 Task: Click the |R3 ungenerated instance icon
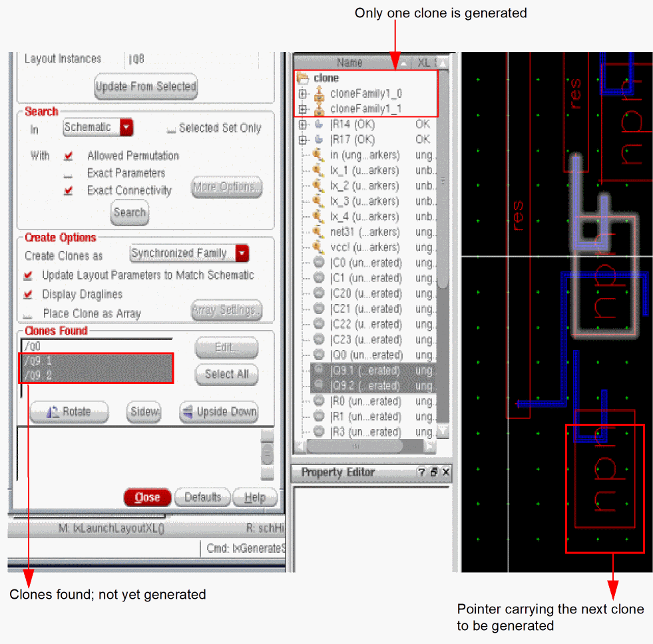click(319, 431)
